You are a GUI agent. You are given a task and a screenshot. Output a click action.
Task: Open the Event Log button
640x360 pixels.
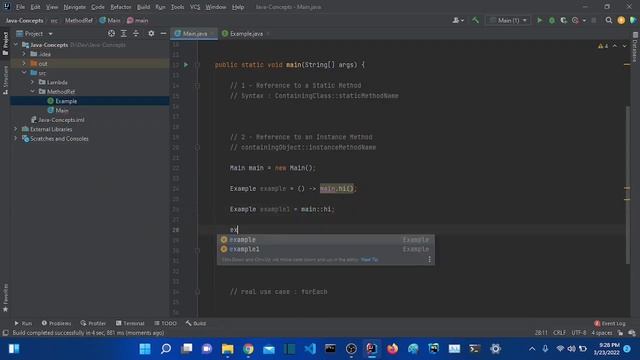pyautogui.click(x=610, y=323)
